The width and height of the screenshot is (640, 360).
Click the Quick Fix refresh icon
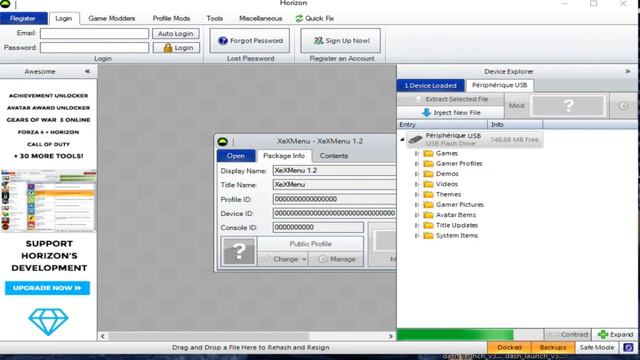299,18
